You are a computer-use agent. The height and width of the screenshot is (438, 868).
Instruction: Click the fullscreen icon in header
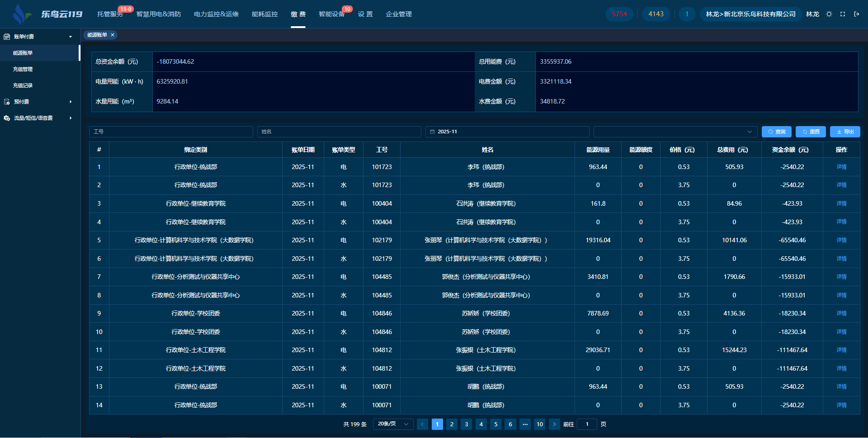843,14
